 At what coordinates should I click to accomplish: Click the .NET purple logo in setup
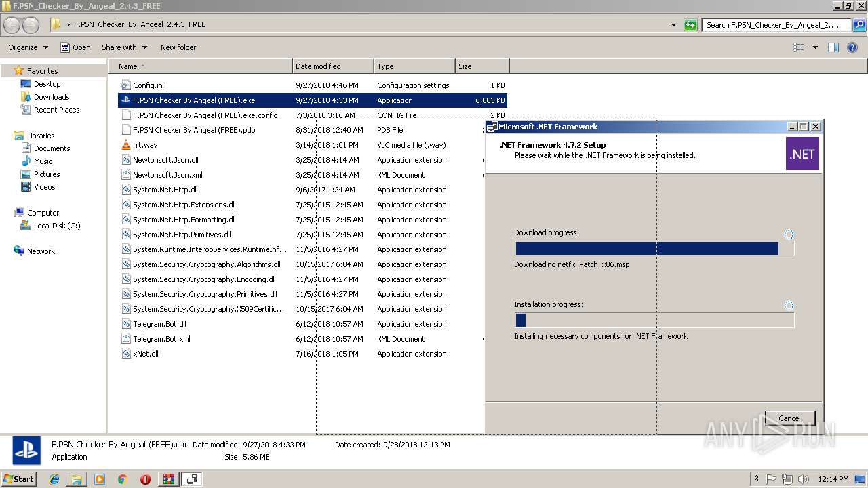point(802,154)
